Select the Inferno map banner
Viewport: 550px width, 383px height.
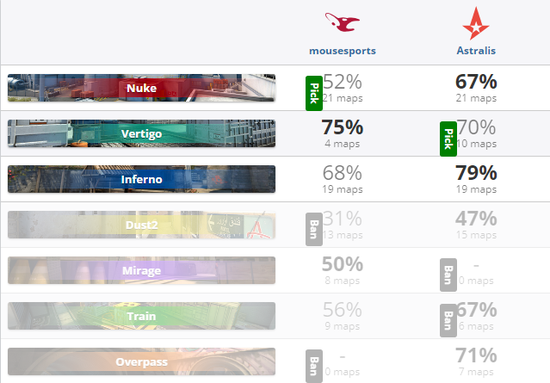[141, 179]
